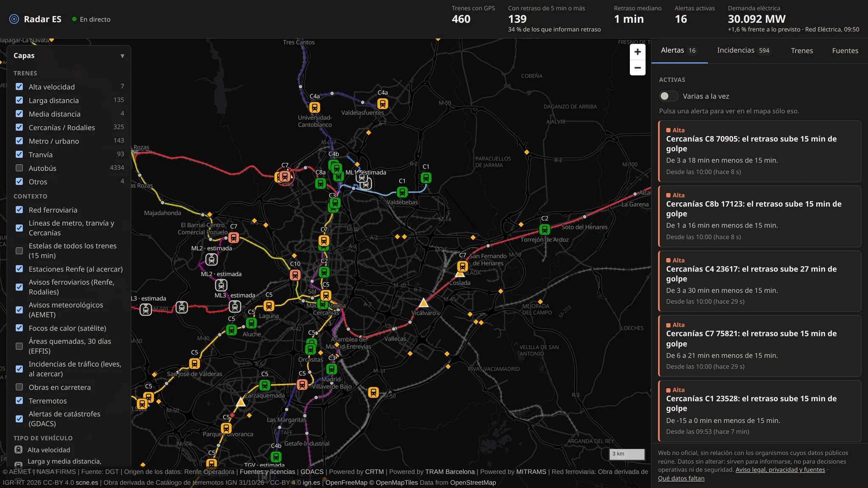
Task: Uncheck the Alta velocidad layer
Action: point(19,86)
